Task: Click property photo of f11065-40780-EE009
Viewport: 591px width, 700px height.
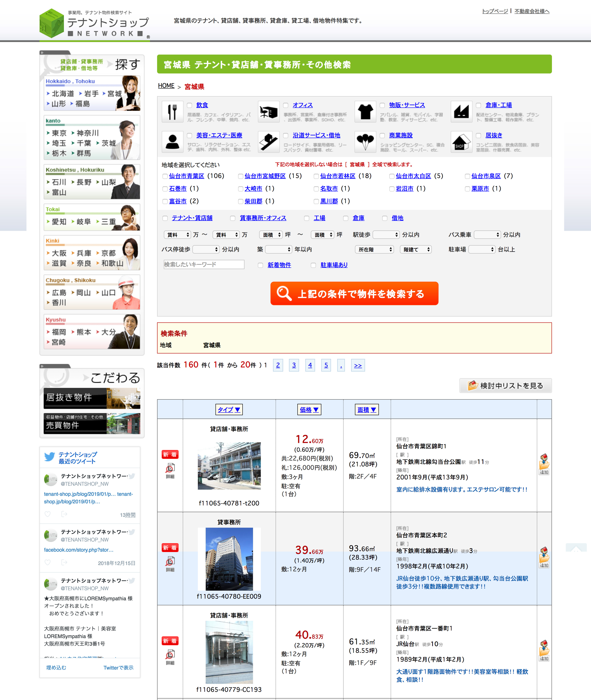Action: [x=229, y=559]
